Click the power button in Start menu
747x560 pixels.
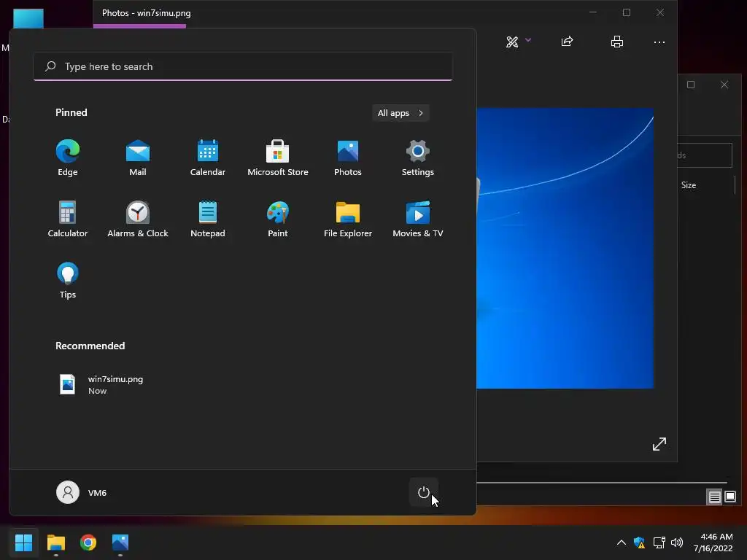[x=424, y=492]
